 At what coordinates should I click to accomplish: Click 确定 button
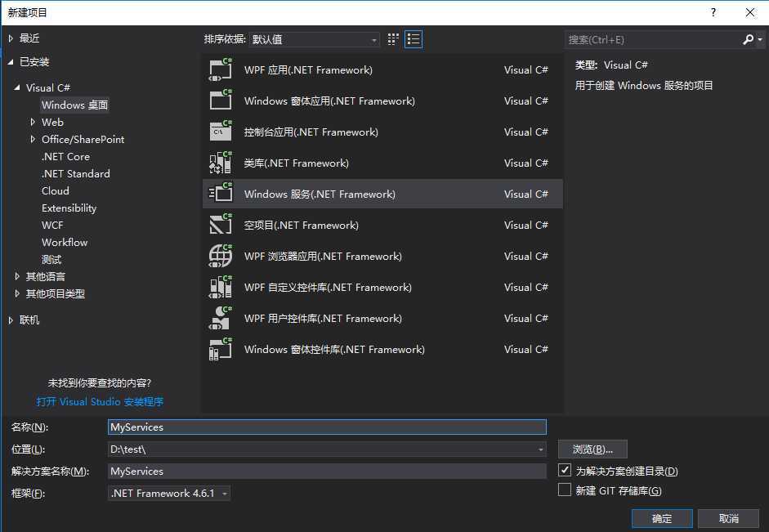pos(662,518)
